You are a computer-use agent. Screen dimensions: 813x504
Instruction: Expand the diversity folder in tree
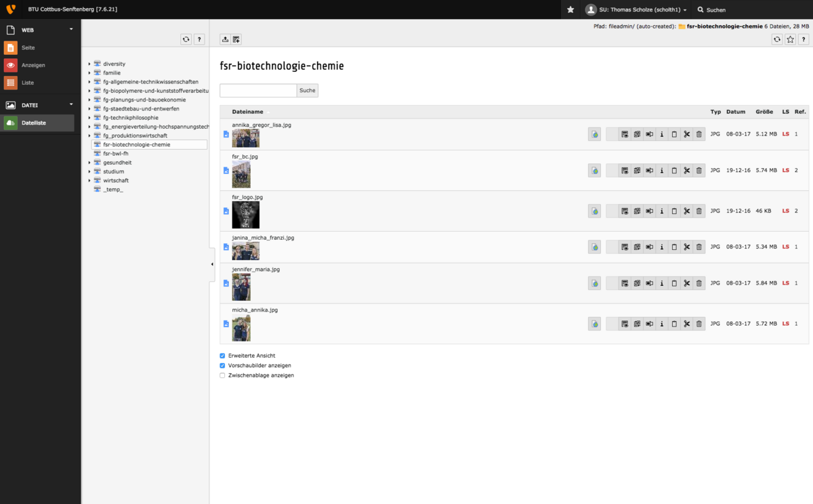[89, 64]
